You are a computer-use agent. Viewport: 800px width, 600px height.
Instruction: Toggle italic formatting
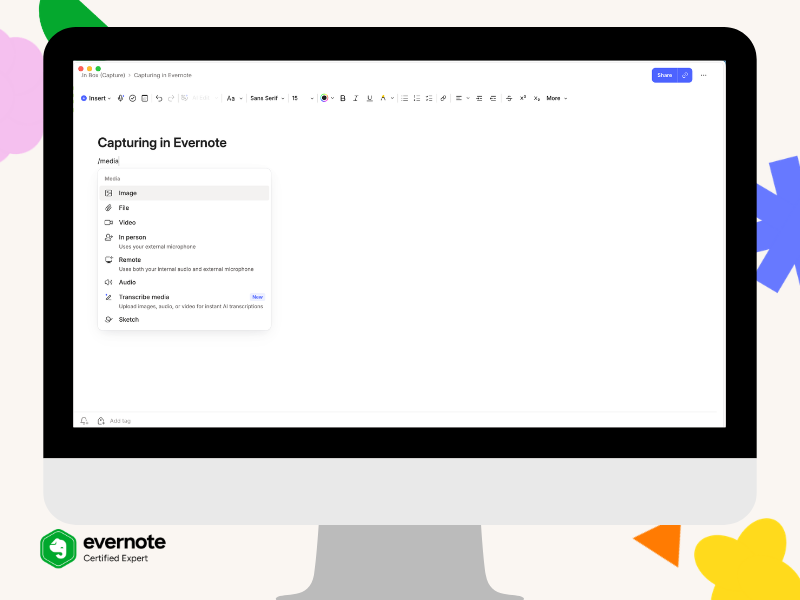[356, 98]
